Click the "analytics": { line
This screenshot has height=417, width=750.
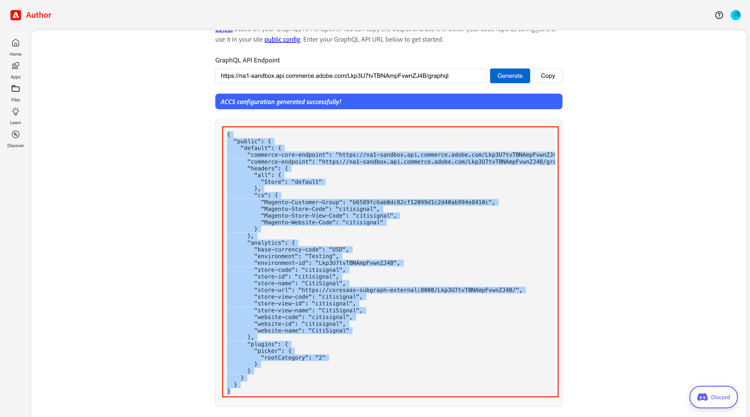pos(273,242)
